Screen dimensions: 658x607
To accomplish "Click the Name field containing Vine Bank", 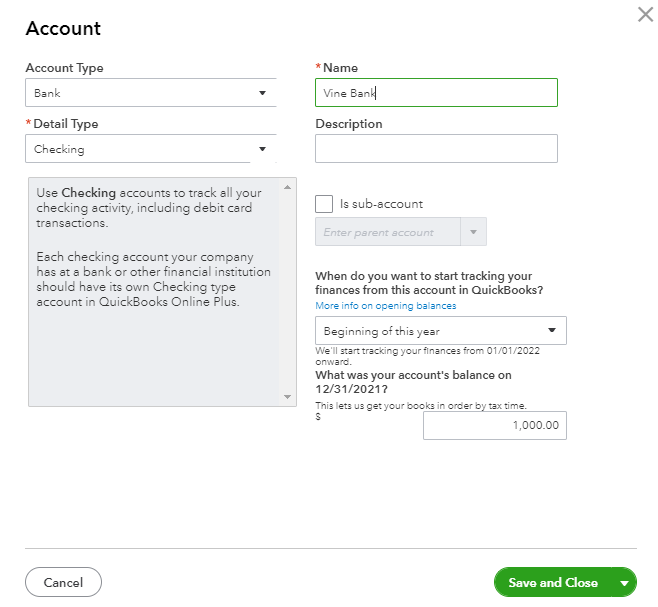I will 436,93.
